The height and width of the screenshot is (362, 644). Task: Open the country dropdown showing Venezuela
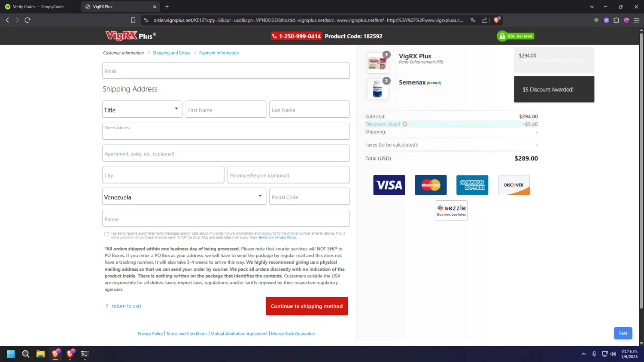click(x=184, y=196)
